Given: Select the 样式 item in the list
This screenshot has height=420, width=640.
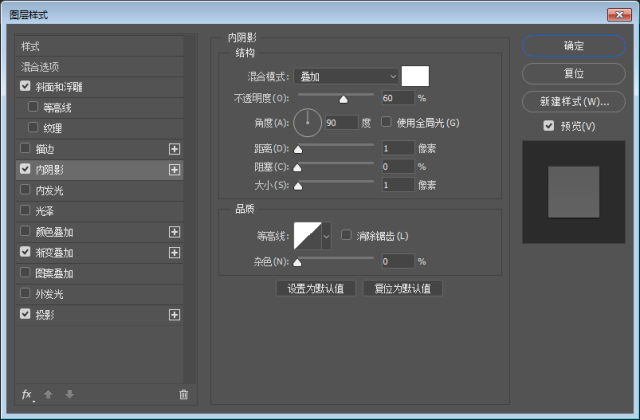Looking at the screenshot, I should (99, 46).
